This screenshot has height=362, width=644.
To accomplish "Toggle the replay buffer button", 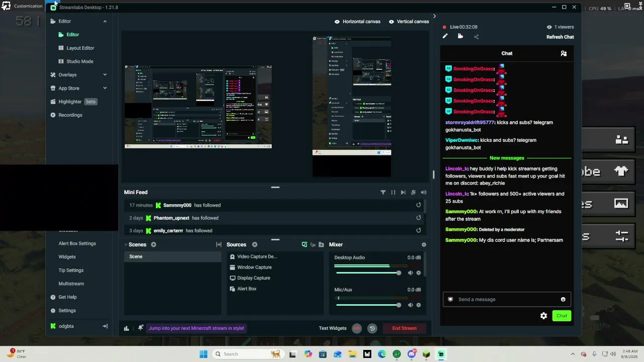I will pyautogui.click(x=372, y=328).
